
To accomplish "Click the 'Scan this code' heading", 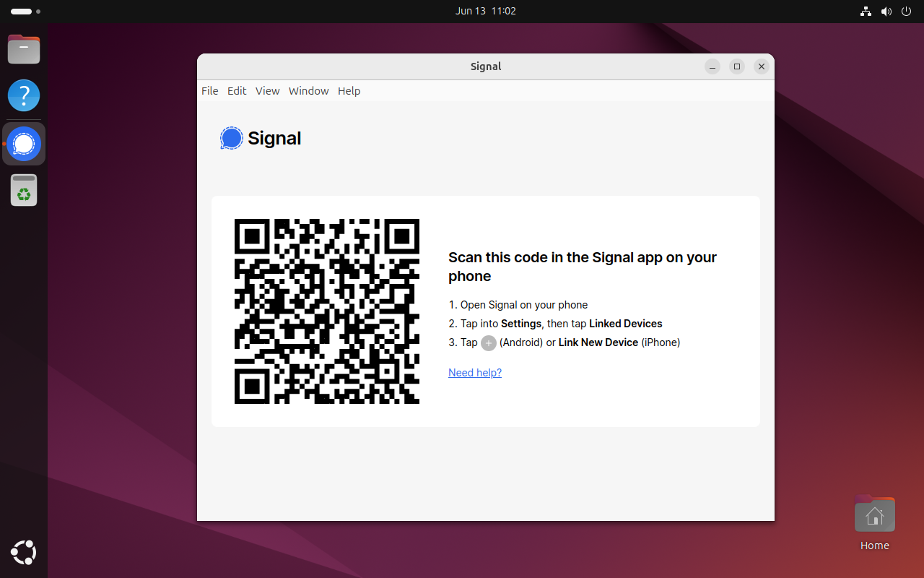I will (x=583, y=267).
